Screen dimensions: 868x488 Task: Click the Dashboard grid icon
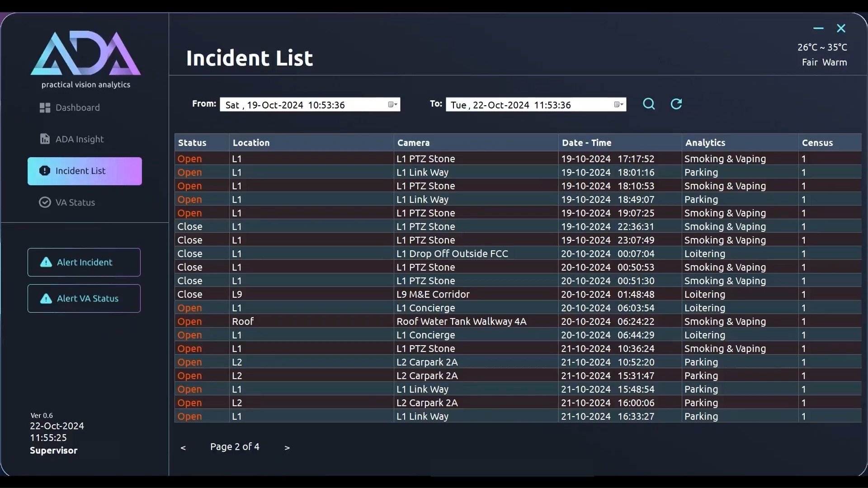click(45, 108)
